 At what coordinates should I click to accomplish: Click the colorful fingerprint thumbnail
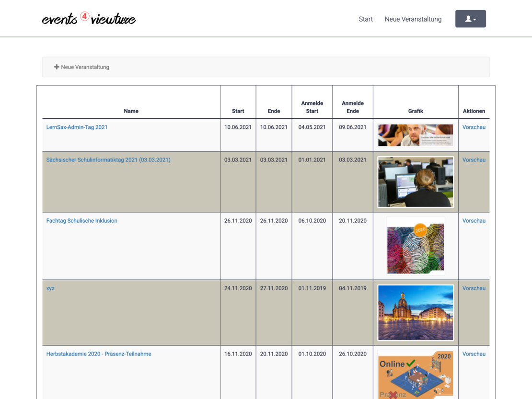point(415,246)
